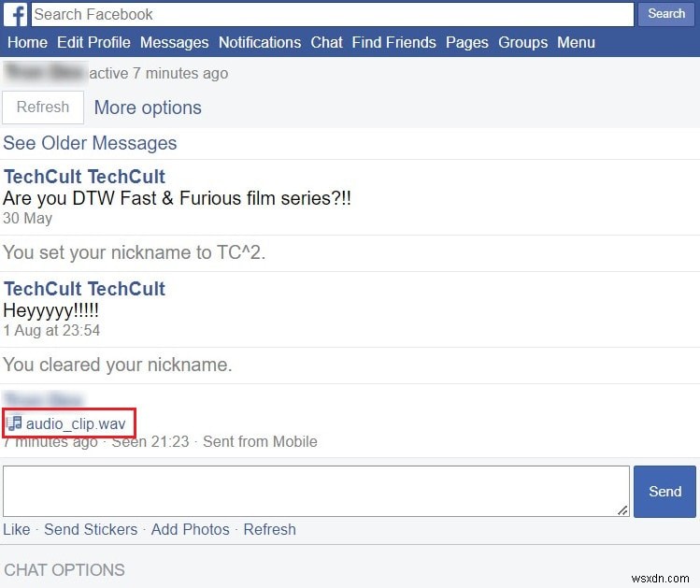Open Edit Profile
The width and height of the screenshot is (700, 588).
(x=93, y=42)
